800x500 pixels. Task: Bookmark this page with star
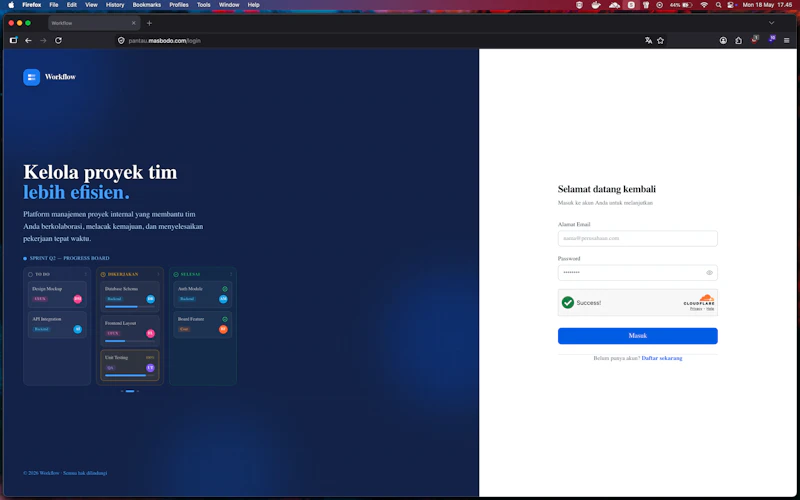(660, 40)
